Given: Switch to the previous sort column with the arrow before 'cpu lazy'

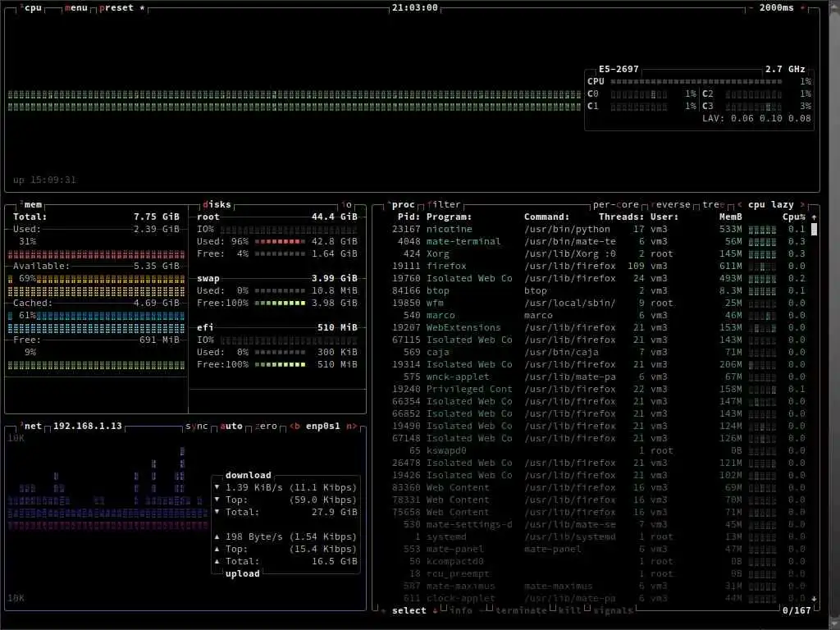Looking at the screenshot, I should point(740,204).
